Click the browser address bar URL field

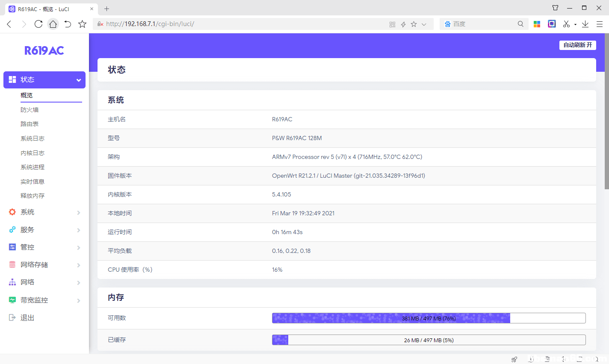coord(244,24)
